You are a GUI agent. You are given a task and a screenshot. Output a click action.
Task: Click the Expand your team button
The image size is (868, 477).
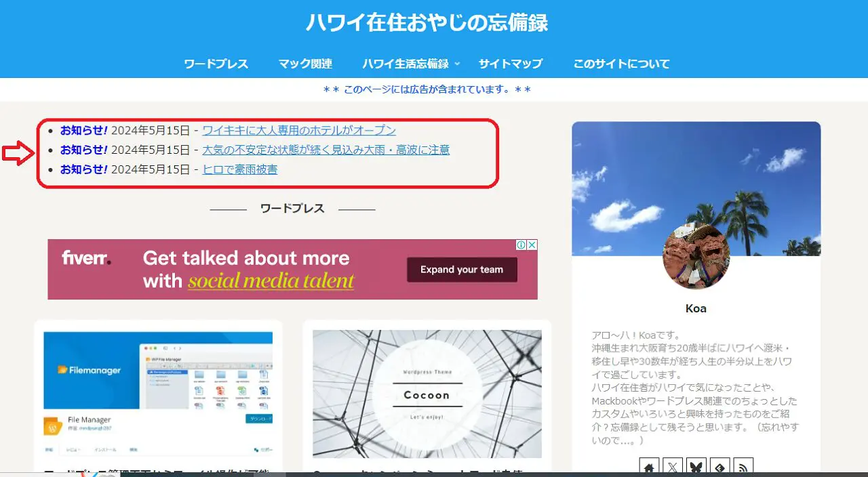[x=462, y=270]
